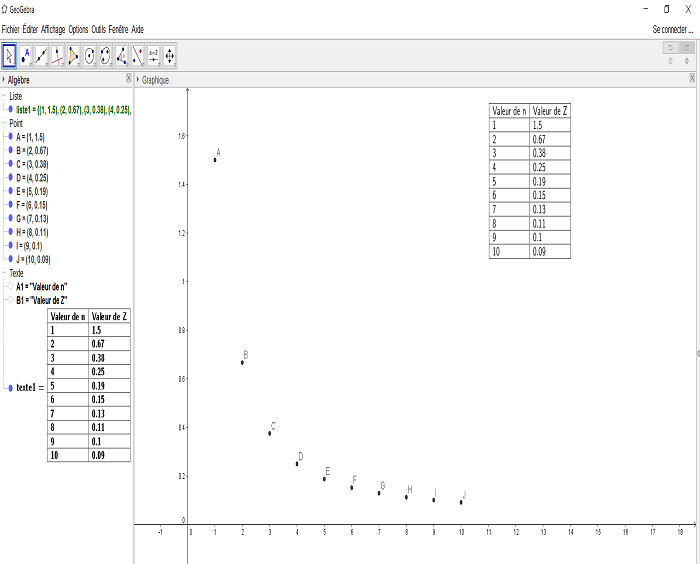
Task: Select the Polygon tool
Action: 73,55
